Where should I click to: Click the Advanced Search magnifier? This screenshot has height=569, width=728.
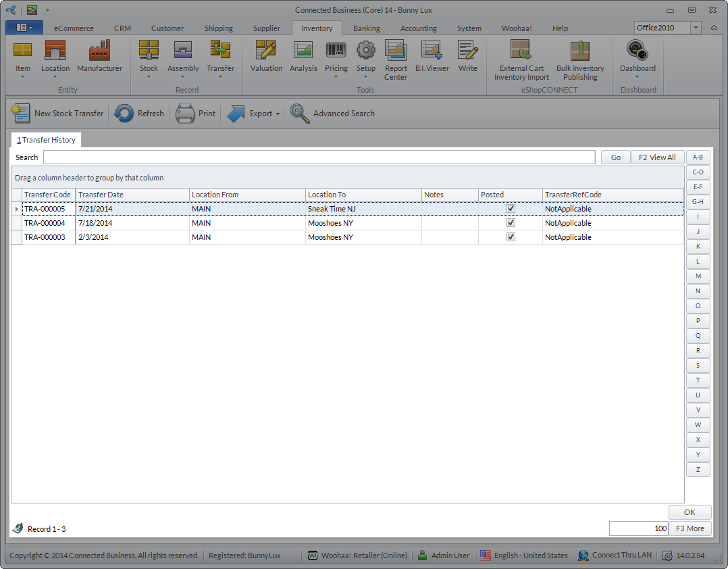click(301, 114)
